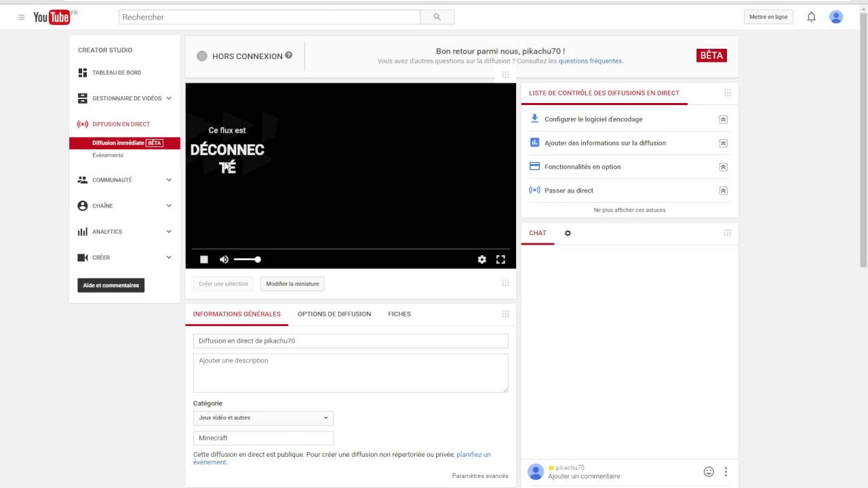Focus the Rechercher search field
The height and width of the screenshot is (488, 868).
point(269,17)
